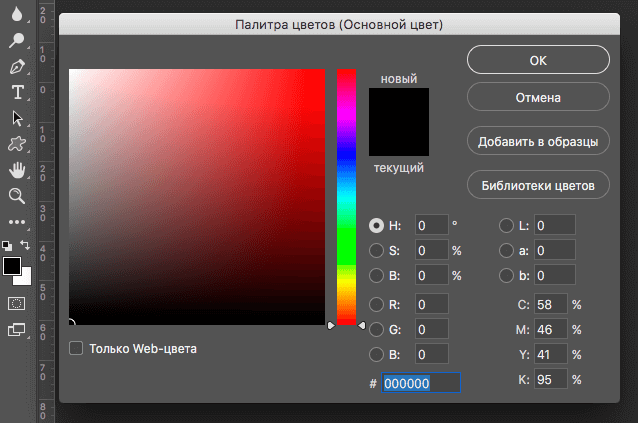
Task: Select the Pen tool
Action: coord(17,66)
